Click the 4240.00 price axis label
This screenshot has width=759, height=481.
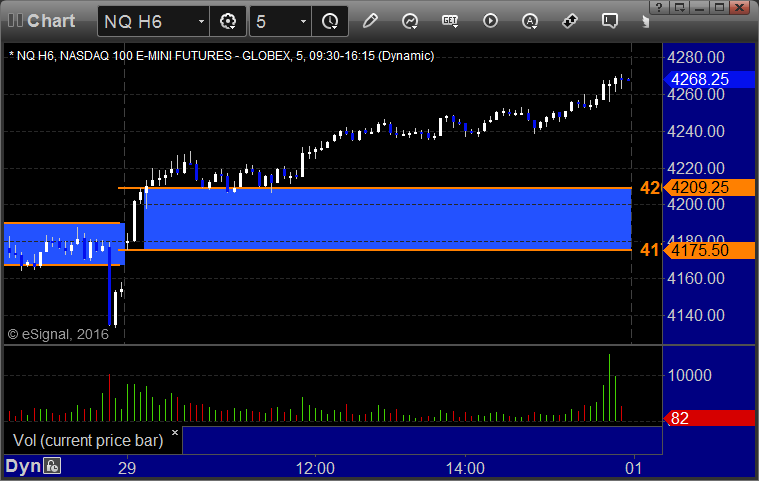696,131
